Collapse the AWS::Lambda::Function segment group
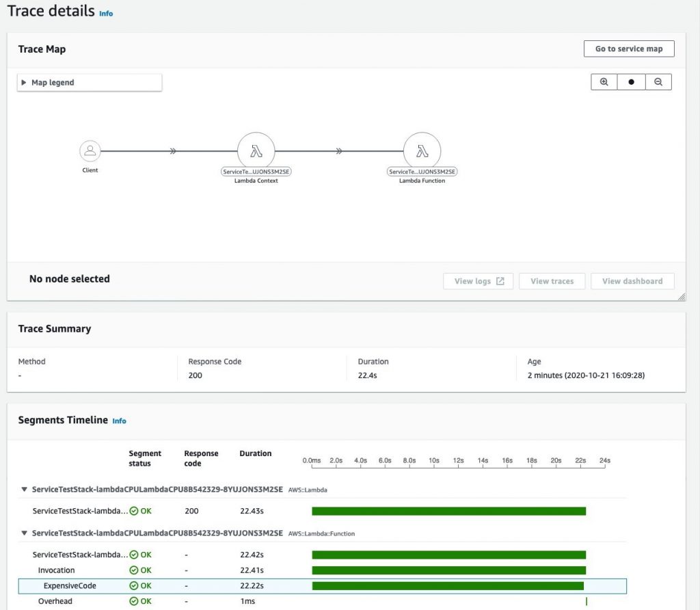 coord(24,533)
